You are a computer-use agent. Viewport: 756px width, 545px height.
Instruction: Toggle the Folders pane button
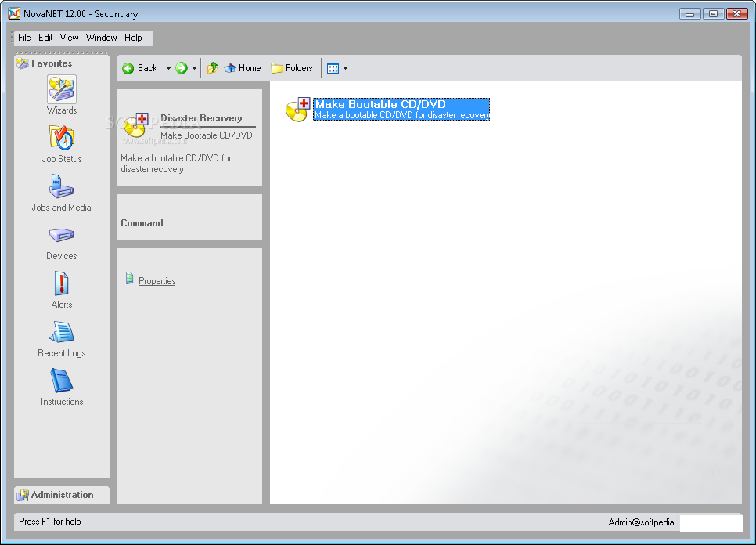pos(292,68)
